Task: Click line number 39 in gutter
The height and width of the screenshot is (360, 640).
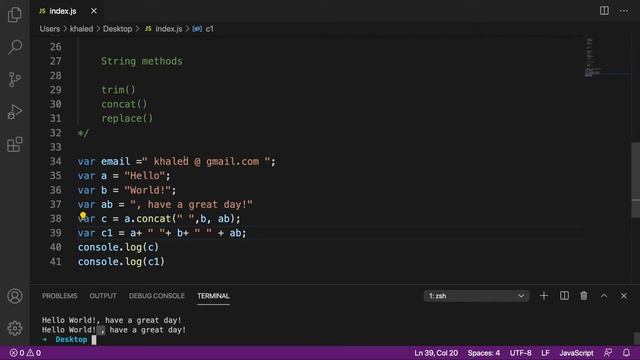Action: coord(56,233)
